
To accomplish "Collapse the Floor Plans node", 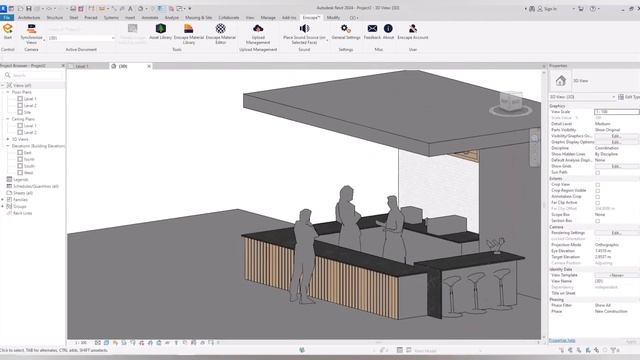I will click(x=7, y=92).
